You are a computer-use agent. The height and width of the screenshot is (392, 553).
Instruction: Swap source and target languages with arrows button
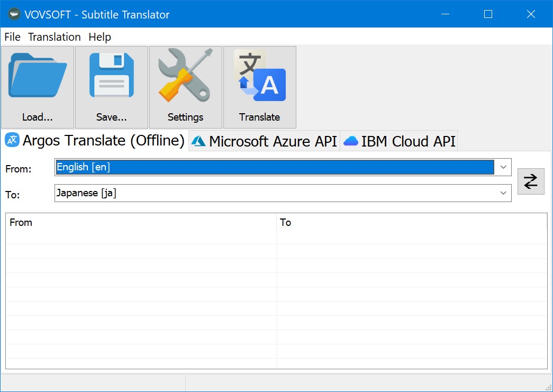tap(531, 181)
